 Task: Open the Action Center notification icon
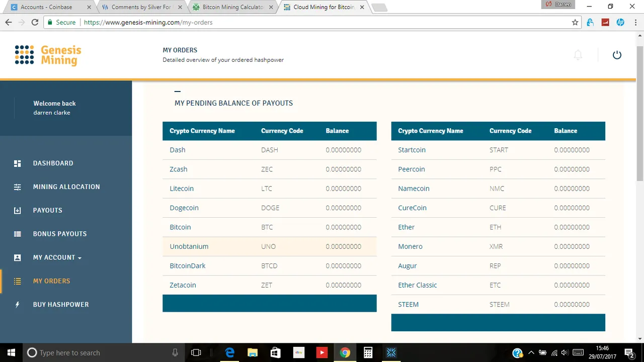pyautogui.click(x=628, y=353)
